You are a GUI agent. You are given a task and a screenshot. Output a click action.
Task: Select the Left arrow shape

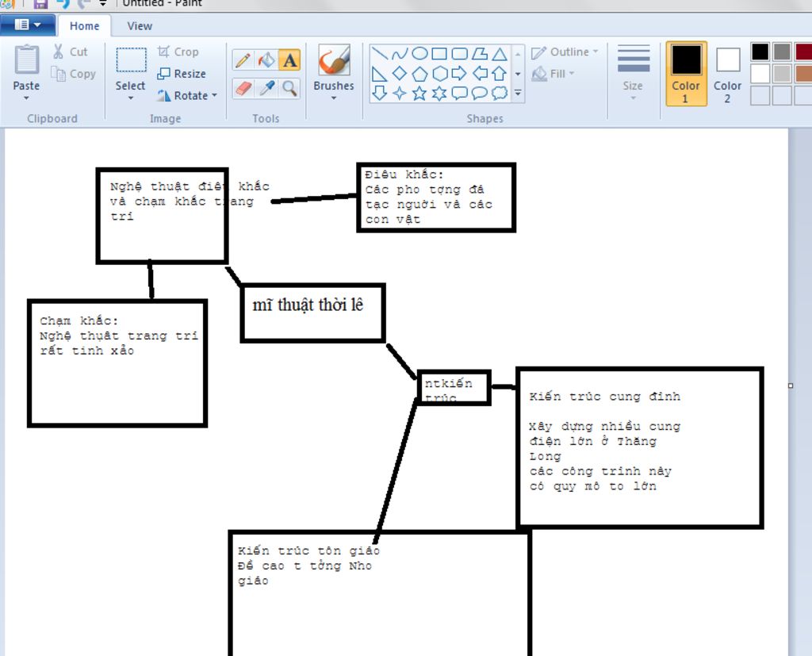480,74
